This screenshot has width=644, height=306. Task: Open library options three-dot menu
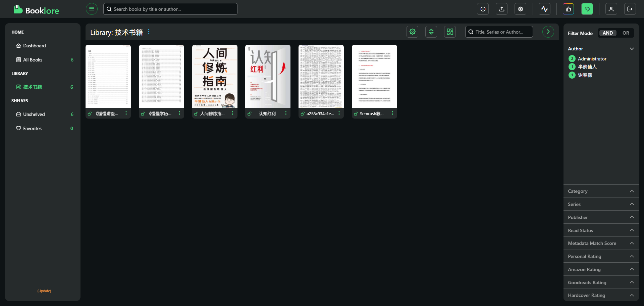click(149, 32)
